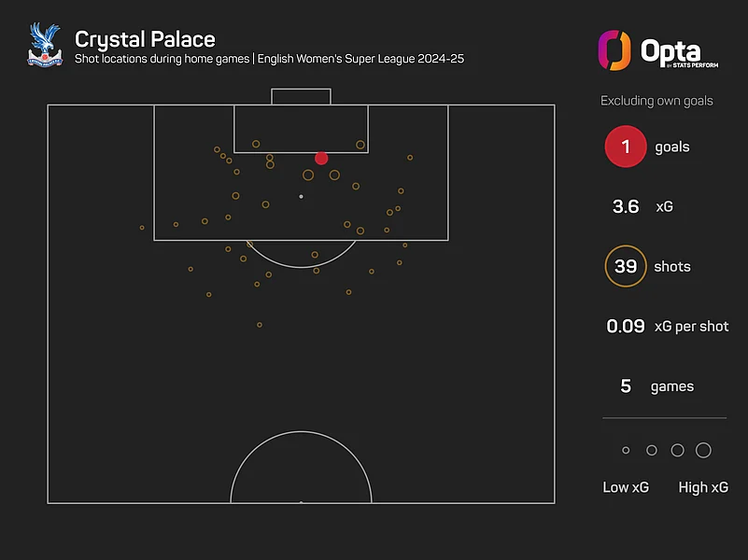The image size is (748, 560).
Task: Click the 5 games stat
Action: (x=626, y=386)
